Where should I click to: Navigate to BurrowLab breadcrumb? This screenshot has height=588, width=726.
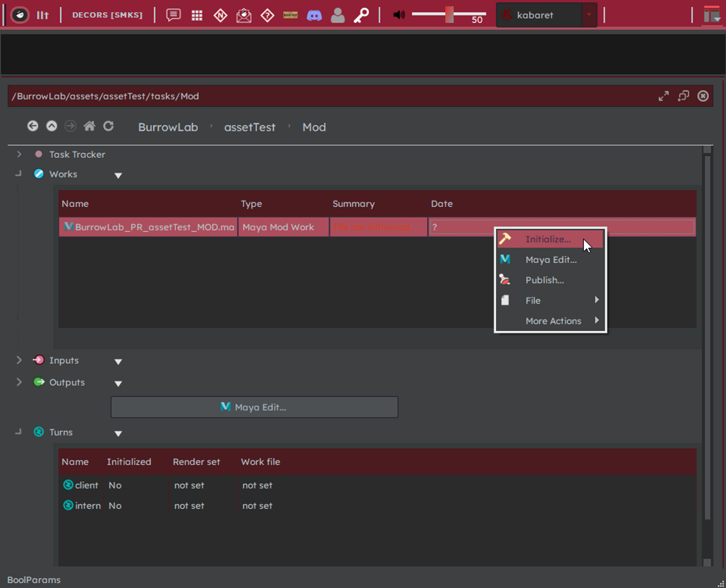(168, 127)
